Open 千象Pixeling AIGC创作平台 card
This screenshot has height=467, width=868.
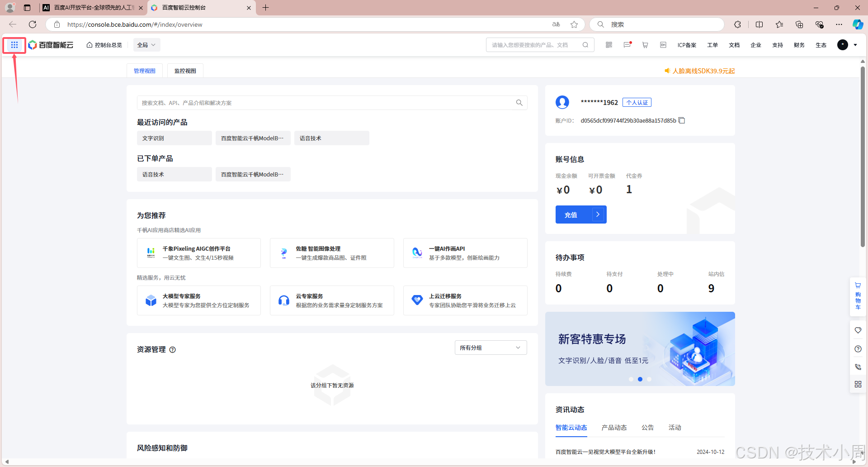(199, 253)
